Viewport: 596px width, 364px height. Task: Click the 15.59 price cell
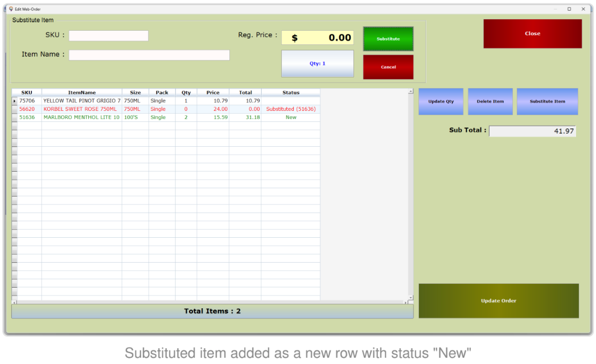(213, 117)
